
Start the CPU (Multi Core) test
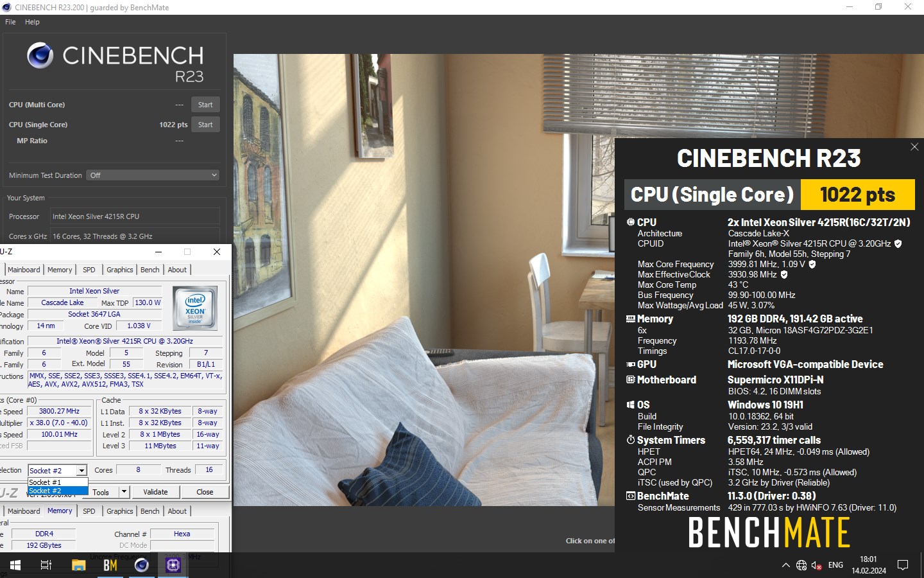click(205, 105)
